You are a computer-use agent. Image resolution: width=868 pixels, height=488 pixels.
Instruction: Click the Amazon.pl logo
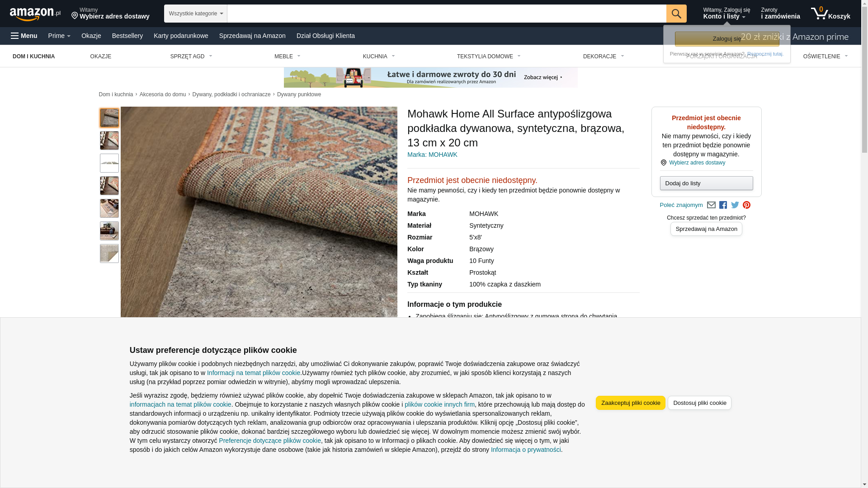(35, 14)
